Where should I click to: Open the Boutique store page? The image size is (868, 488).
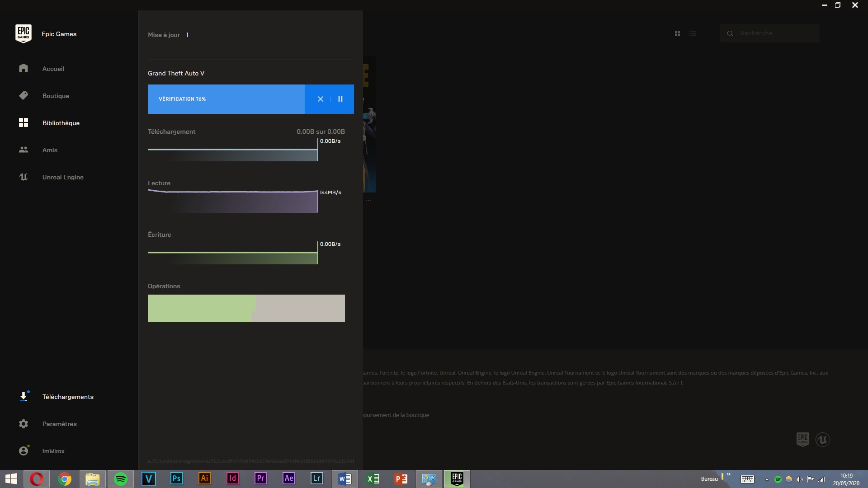click(56, 96)
